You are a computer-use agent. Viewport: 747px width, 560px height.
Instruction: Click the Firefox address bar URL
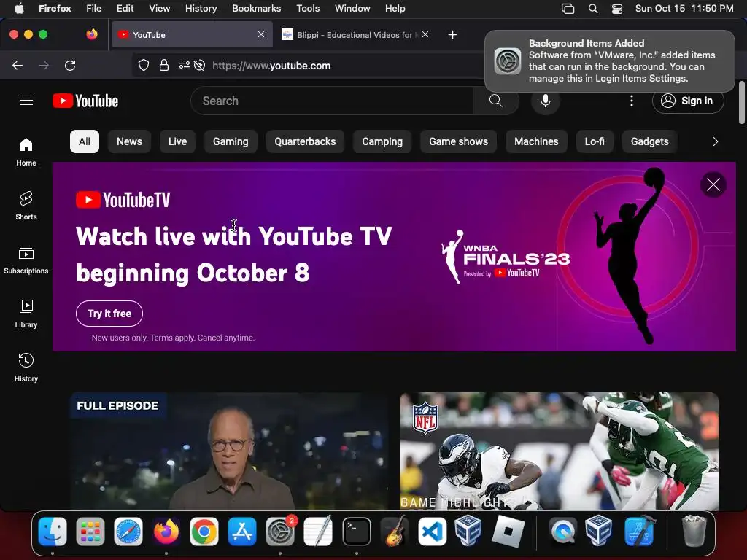[x=271, y=66]
